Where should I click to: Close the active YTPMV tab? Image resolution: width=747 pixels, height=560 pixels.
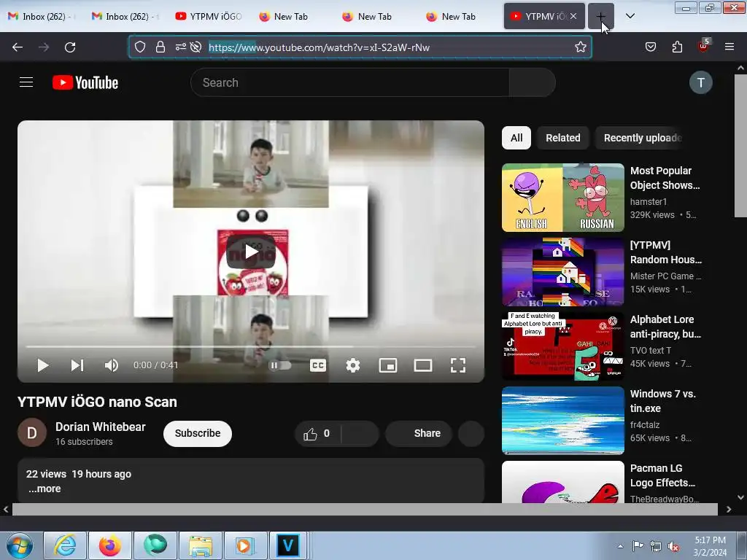click(573, 16)
